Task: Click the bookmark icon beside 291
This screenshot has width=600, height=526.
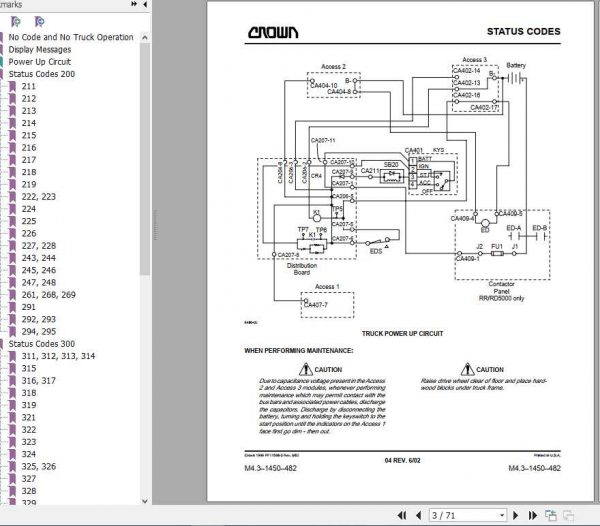Action: coord(13,307)
